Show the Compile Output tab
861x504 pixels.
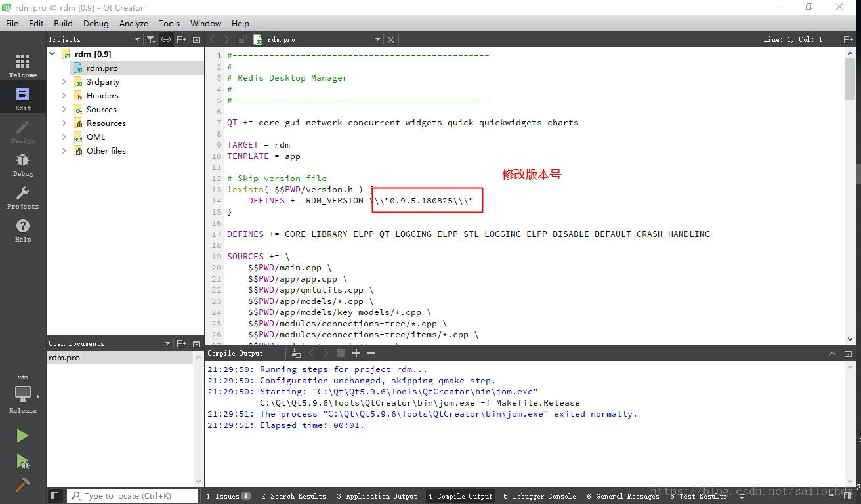[460, 496]
